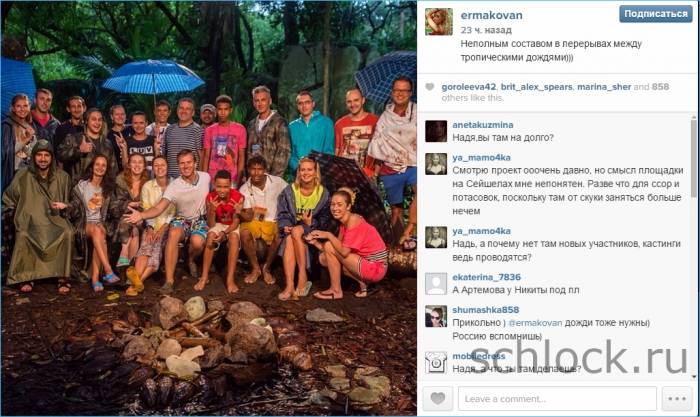The width and height of the screenshot is (700, 417).
Task: Click first ya_mamo4ka avatar picture
Action: pyautogui.click(x=436, y=164)
